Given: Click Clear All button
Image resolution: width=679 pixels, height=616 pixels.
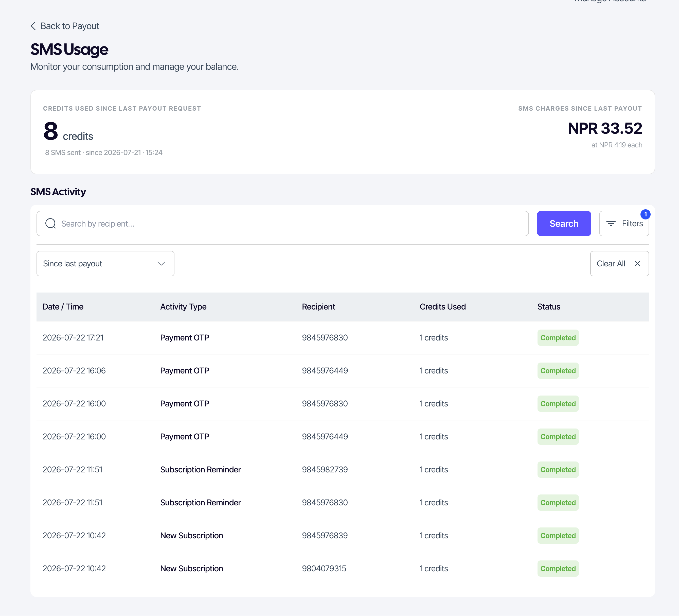Looking at the screenshot, I should click(x=619, y=264).
